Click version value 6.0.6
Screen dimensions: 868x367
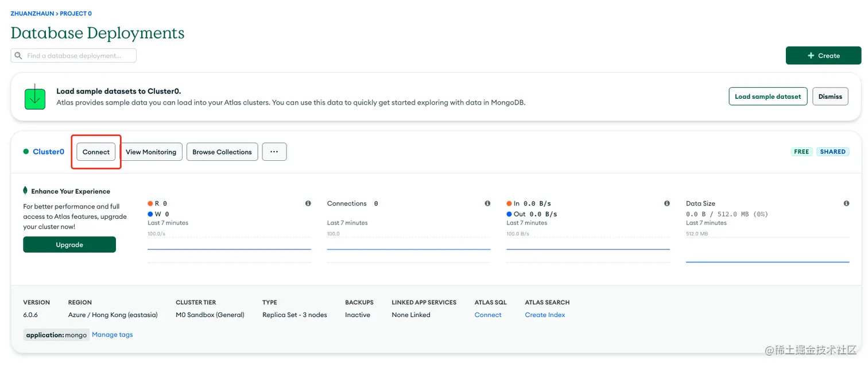31,315
